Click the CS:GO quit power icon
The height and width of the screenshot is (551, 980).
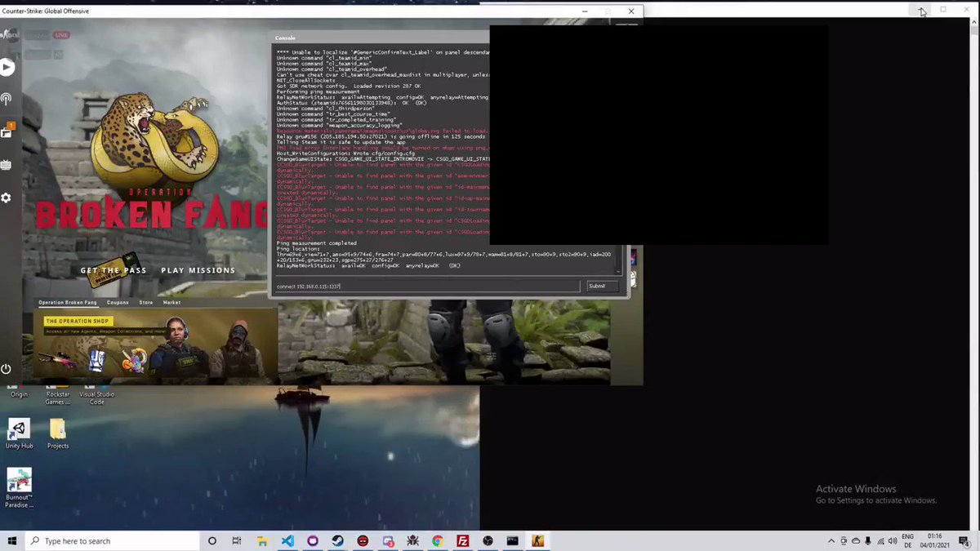7,369
